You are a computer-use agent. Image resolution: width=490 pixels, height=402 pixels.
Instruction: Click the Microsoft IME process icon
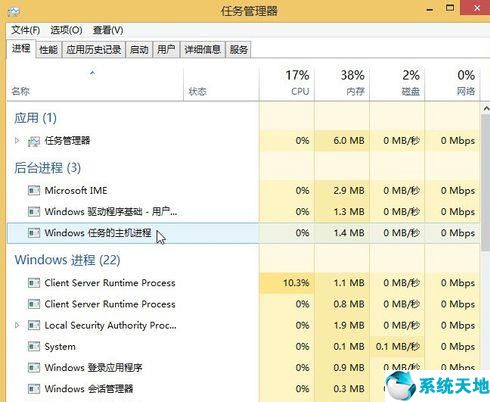coord(34,191)
